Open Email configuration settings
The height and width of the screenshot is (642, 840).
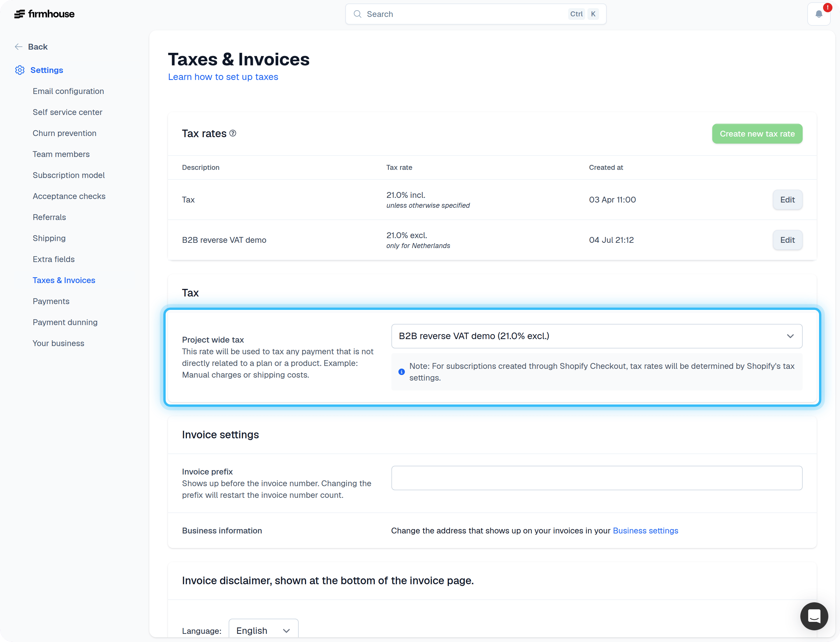pyautogui.click(x=68, y=91)
